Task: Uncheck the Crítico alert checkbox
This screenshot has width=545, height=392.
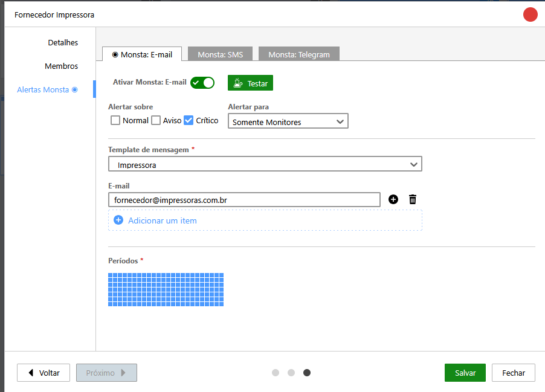Action: 189,120
